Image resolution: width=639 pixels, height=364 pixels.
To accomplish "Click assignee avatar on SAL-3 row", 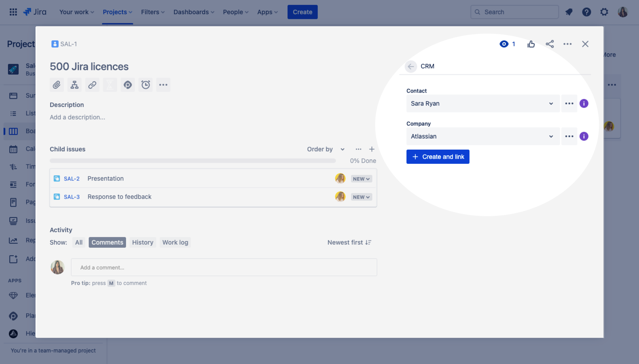I will pos(340,197).
